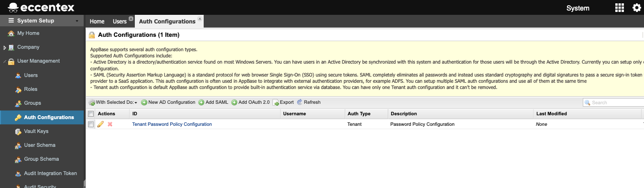Expand the Company tree node
This screenshot has width=644, height=188.
pos(4,47)
